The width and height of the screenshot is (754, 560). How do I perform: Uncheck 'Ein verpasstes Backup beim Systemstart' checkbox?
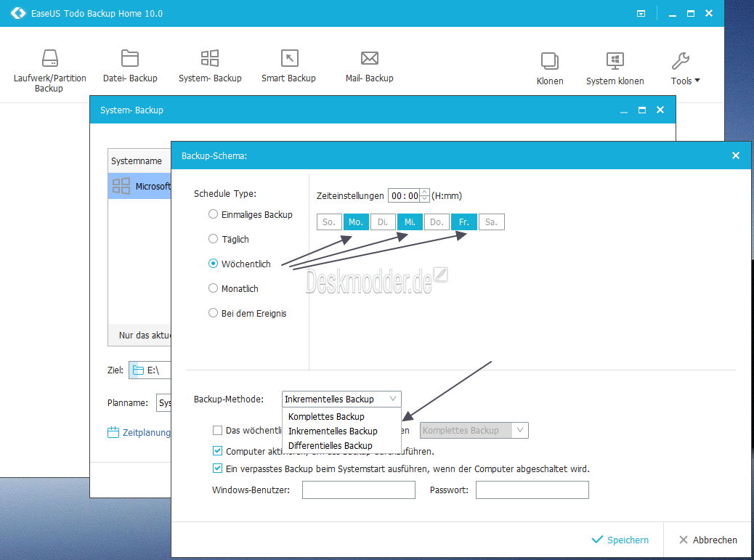(x=217, y=468)
